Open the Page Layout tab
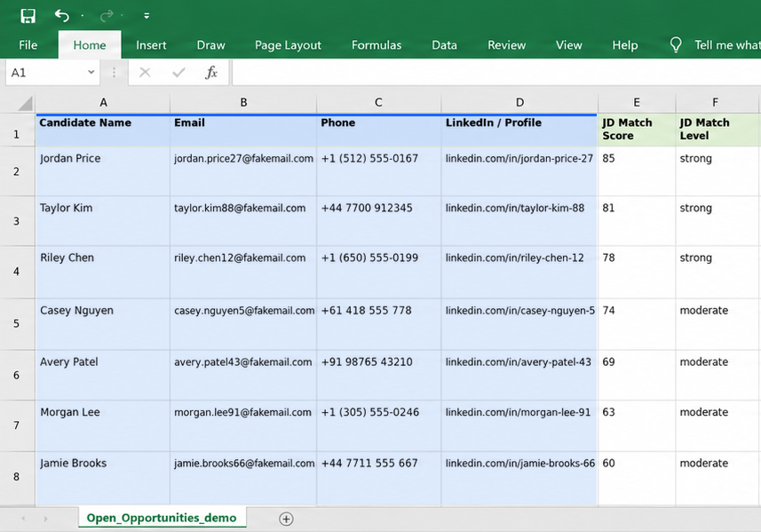Image resolution: width=761 pixels, height=532 pixels. (288, 45)
